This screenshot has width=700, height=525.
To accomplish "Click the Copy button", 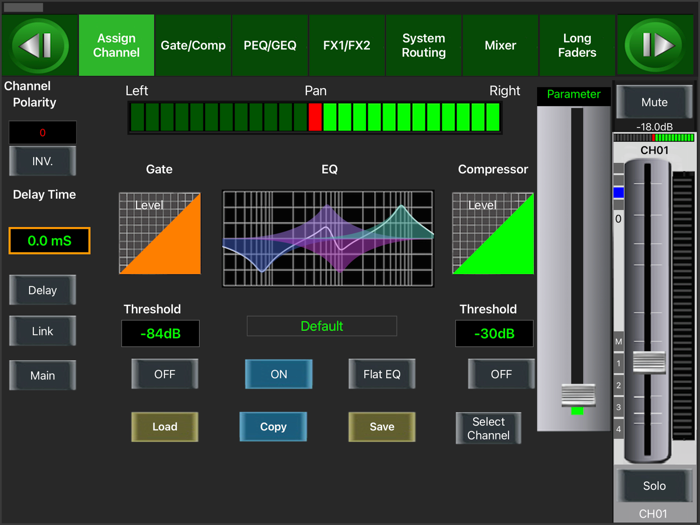I will 273,427.
